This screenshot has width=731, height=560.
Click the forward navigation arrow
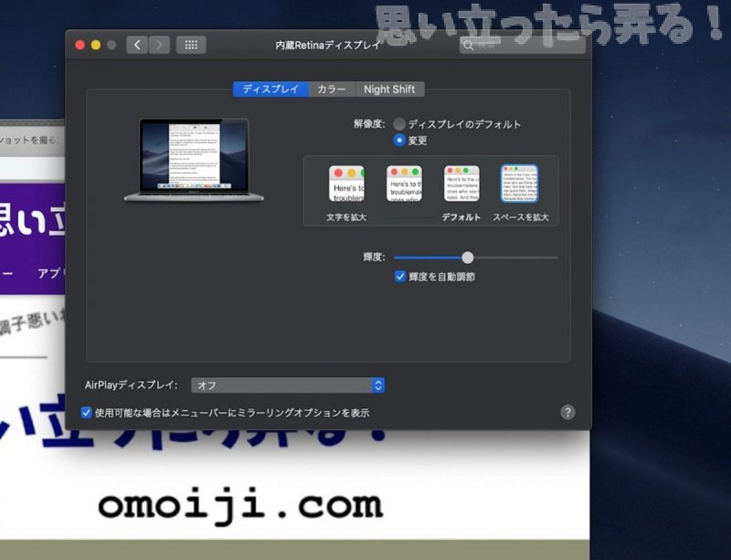[x=159, y=45]
